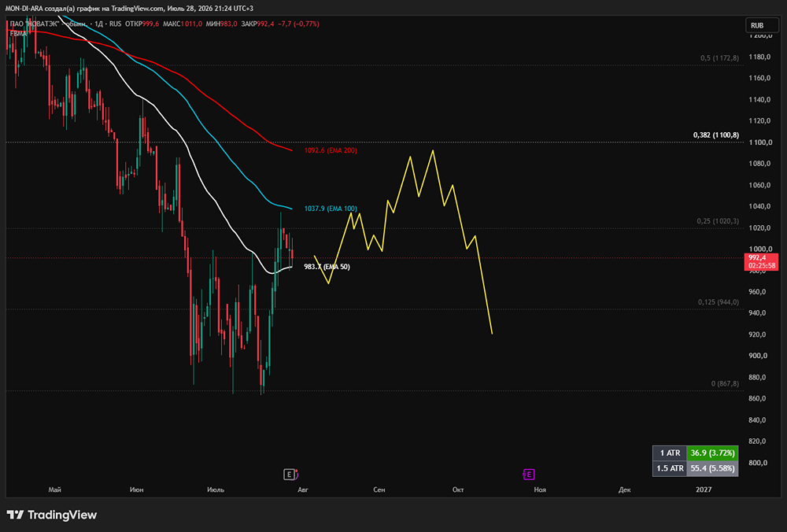This screenshot has height=532, width=787.
Task: Select the 1037.9 (EMA 100) label
Action: pyautogui.click(x=331, y=209)
